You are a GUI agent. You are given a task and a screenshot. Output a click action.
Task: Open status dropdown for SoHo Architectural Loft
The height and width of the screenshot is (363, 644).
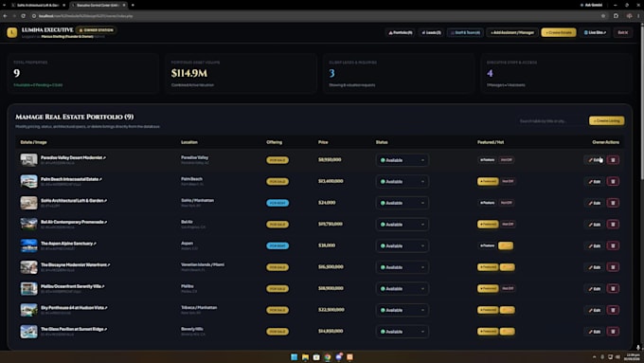point(402,203)
